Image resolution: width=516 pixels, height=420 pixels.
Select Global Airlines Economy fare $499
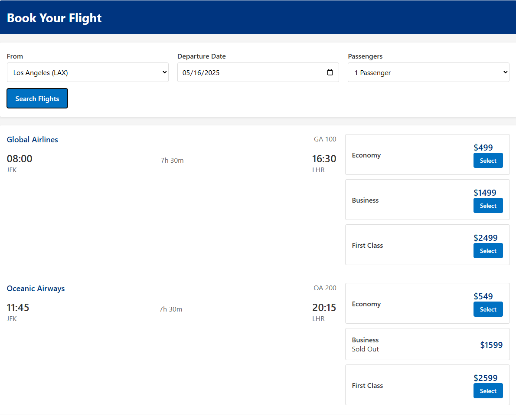(x=488, y=161)
